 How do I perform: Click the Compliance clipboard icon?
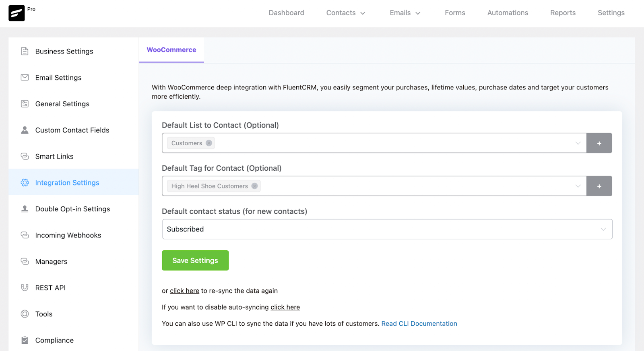click(25, 340)
